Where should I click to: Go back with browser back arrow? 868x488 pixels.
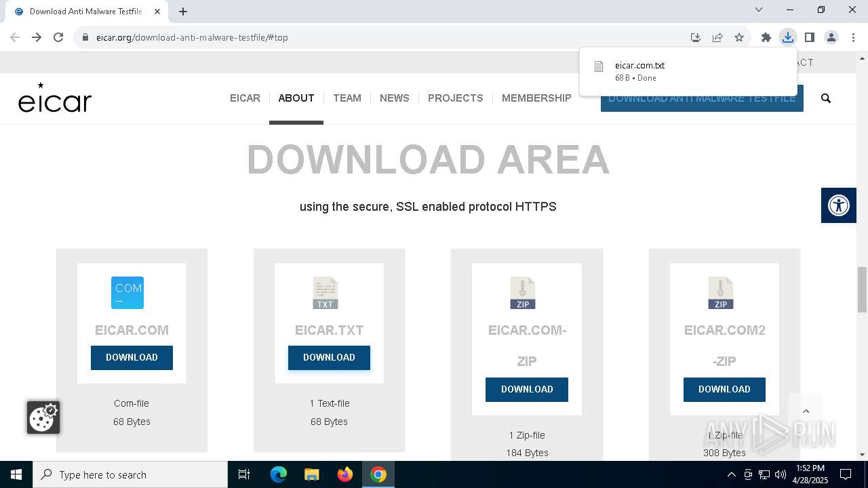coord(15,37)
